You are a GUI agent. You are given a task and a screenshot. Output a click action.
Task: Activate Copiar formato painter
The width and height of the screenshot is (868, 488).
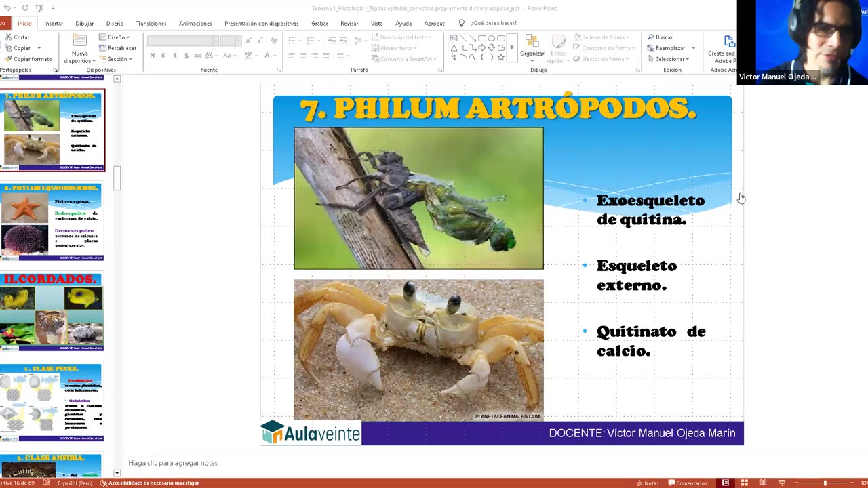[28, 59]
